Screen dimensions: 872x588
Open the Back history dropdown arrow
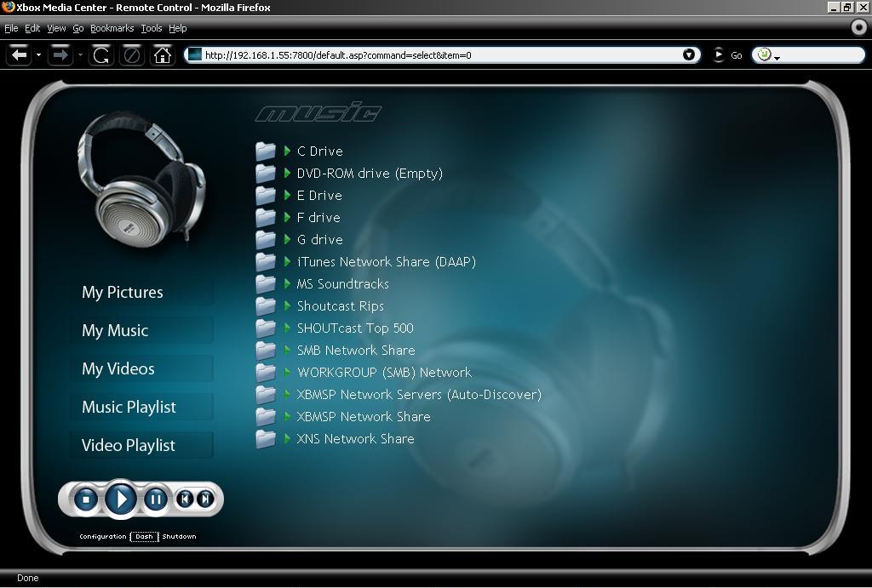[38, 55]
